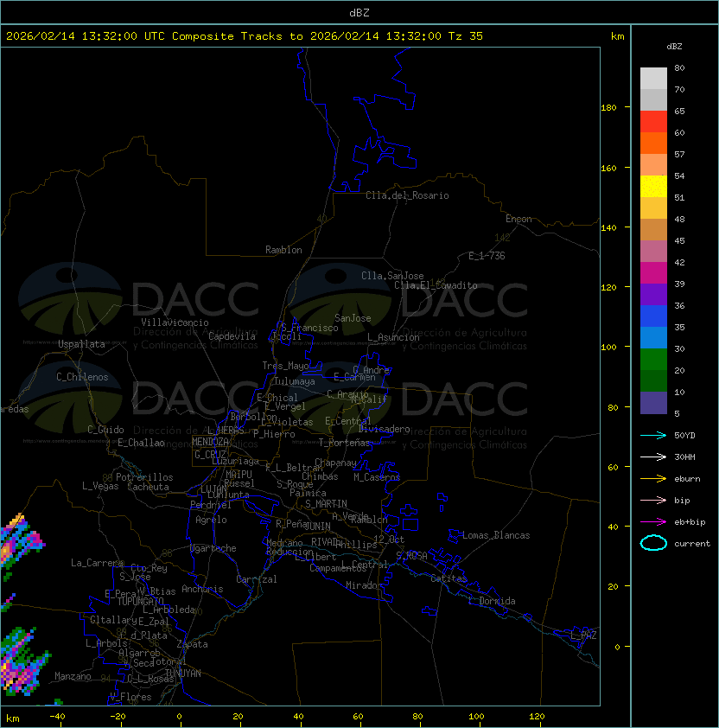Click the Uspallata map label
Viewport: 719px width, 728px height.
(x=81, y=344)
